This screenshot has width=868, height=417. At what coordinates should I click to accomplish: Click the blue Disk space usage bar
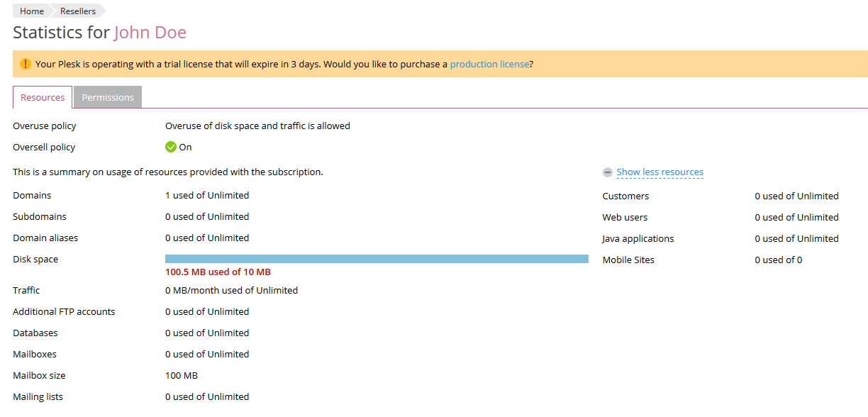click(x=377, y=259)
